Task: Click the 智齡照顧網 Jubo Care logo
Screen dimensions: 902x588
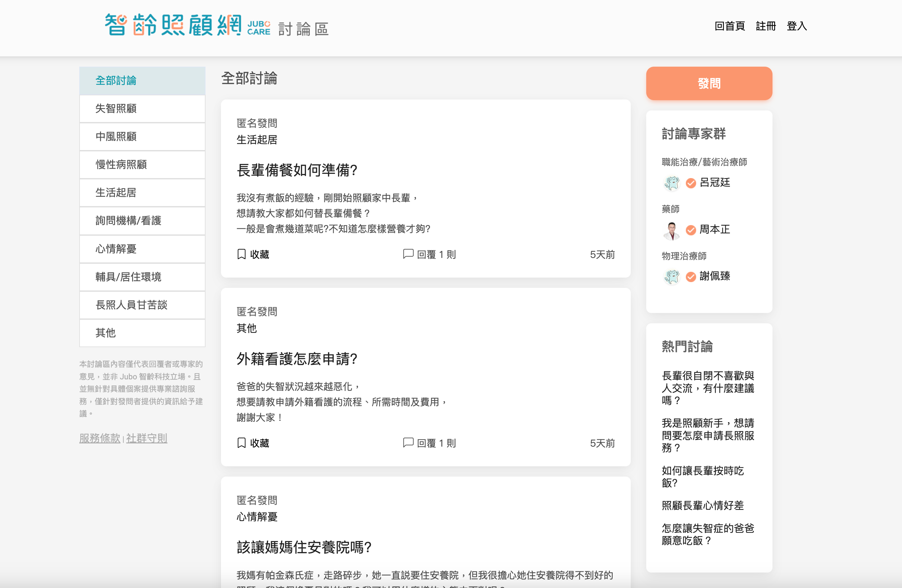Action: click(x=187, y=25)
